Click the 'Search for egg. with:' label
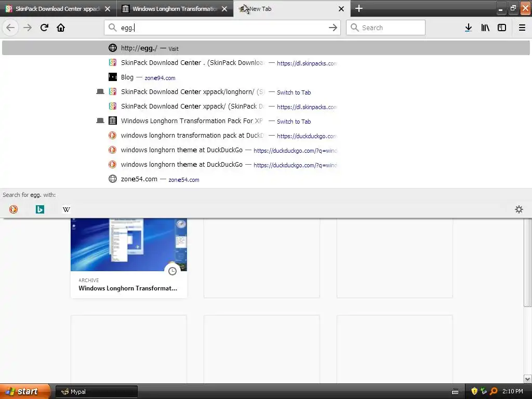The image size is (532, 399). click(29, 195)
